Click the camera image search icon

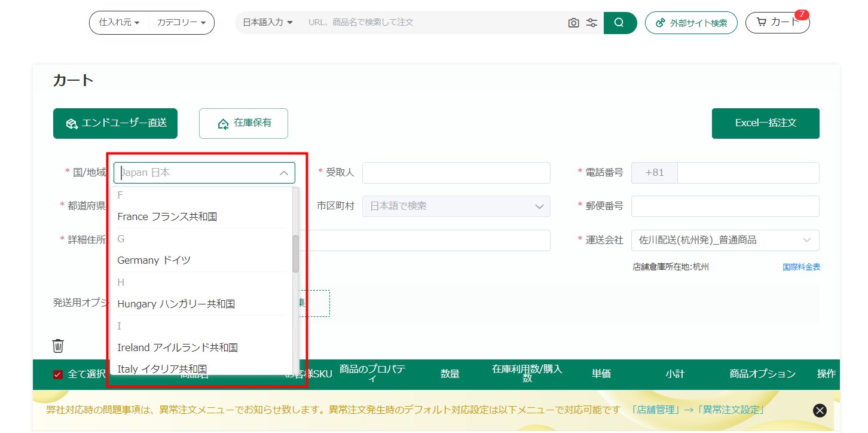click(573, 23)
